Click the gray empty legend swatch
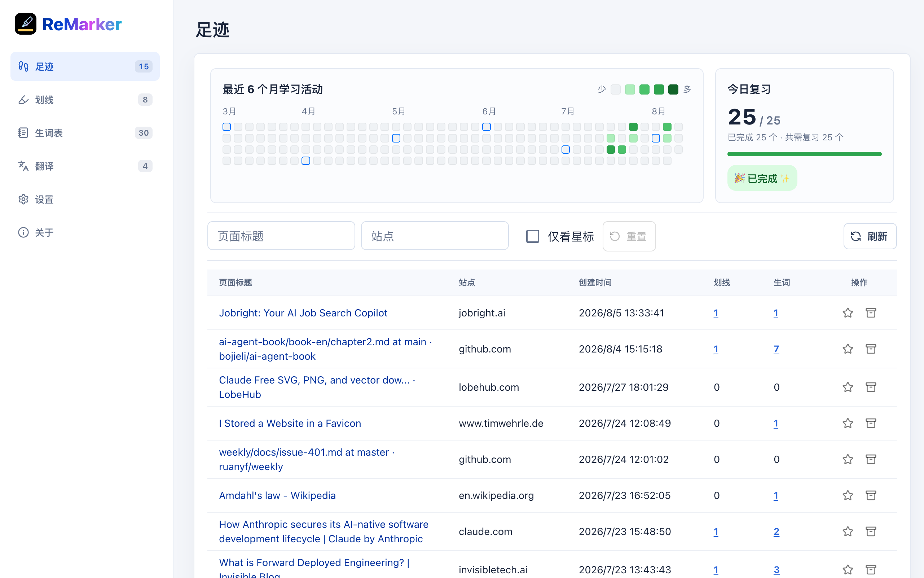The height and width of the screenshot is (578, 924). pos(615,89)
